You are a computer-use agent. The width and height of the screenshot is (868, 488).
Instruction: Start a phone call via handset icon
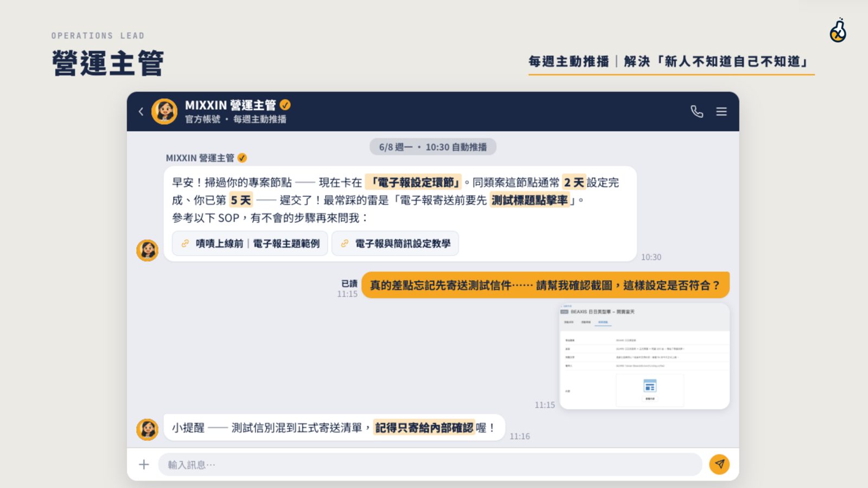pos(697,112)
